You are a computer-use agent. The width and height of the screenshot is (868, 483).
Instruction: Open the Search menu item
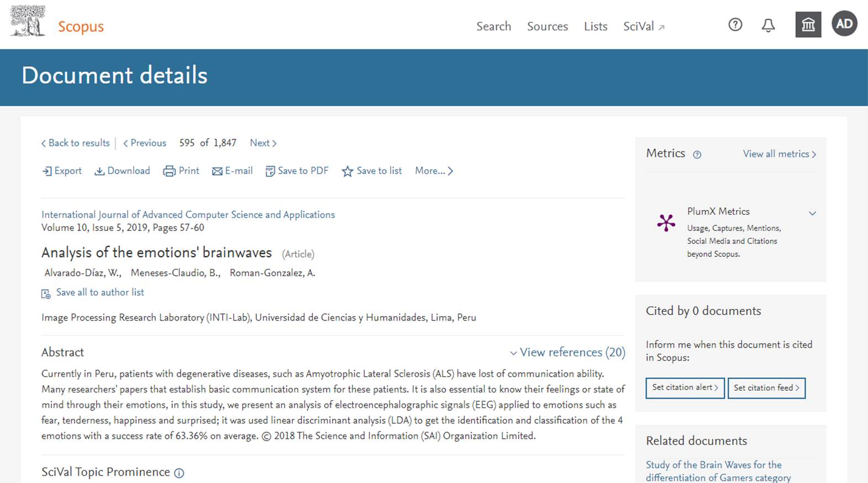[494, 26]
